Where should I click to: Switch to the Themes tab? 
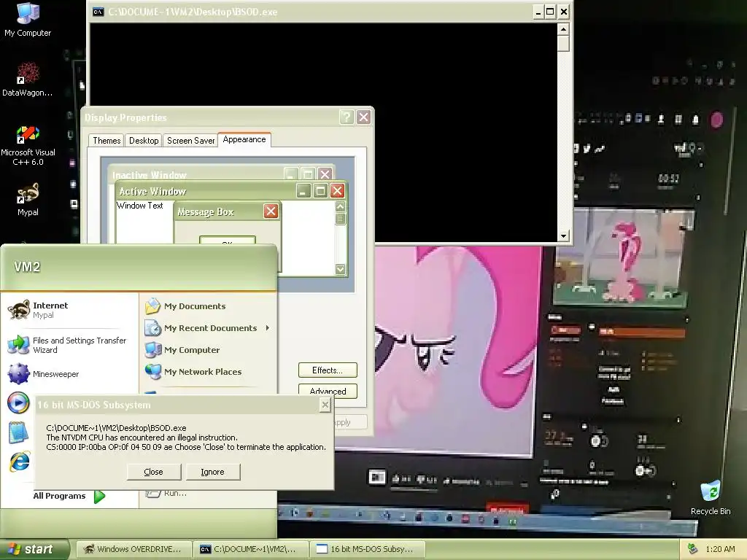[107, 141]
